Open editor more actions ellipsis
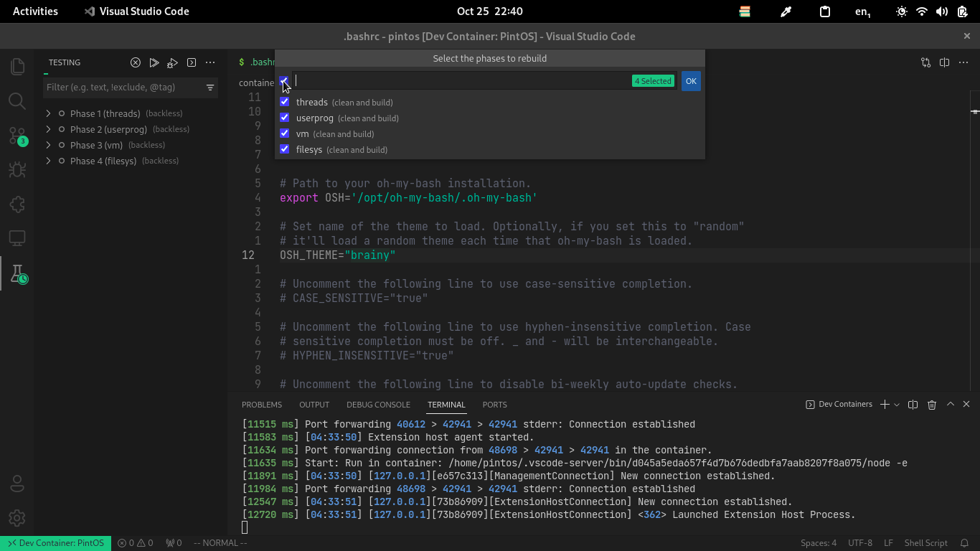This screenshot has width=980, height=551. click(963, 62)
